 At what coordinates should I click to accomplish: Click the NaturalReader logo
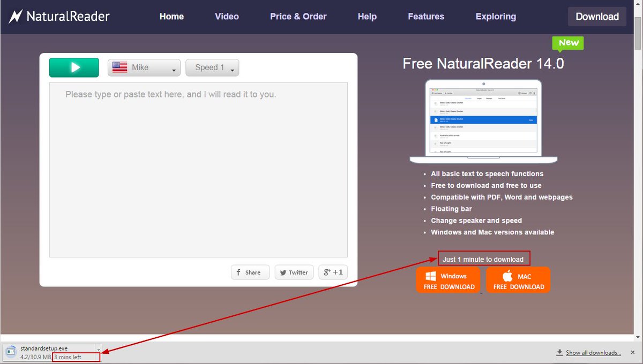59,17
